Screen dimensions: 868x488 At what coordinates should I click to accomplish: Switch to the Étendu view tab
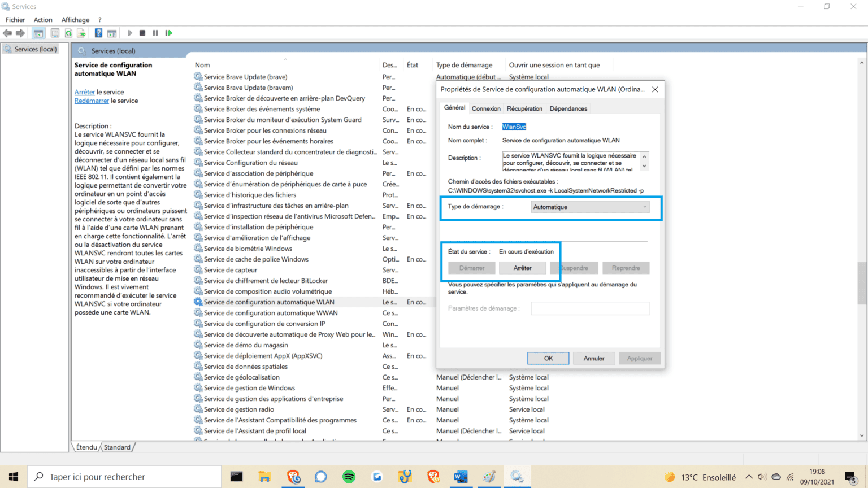click(x=86, y=447)
